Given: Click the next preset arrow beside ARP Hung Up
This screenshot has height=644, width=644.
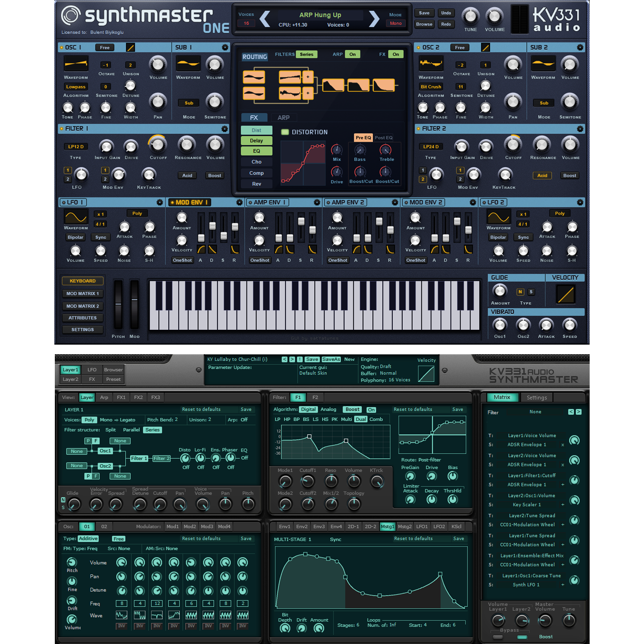Looking at the screenshot, I should click(x=375, y=19).
